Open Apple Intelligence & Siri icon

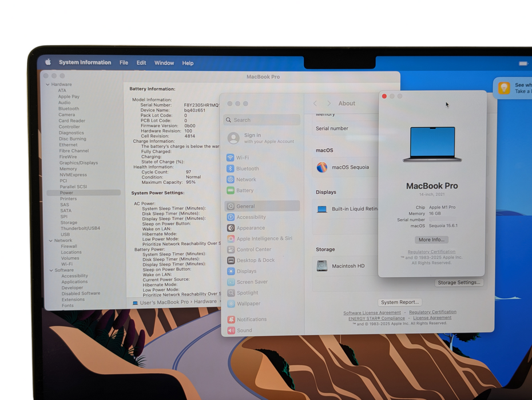pos(231,239)
